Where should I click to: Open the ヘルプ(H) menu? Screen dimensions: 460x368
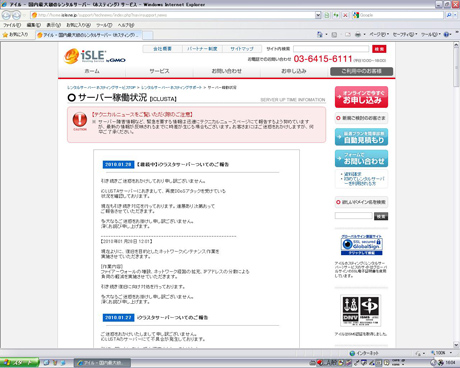click(126, 25)
